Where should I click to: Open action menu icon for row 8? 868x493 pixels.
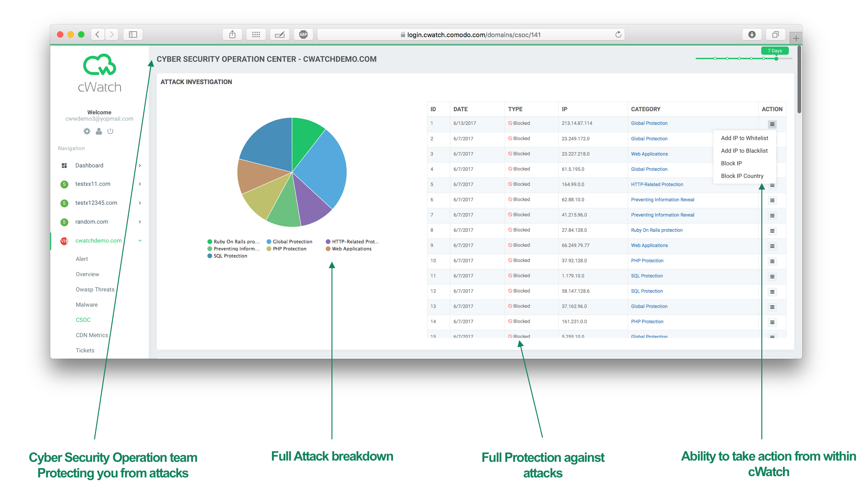[772, 231]
